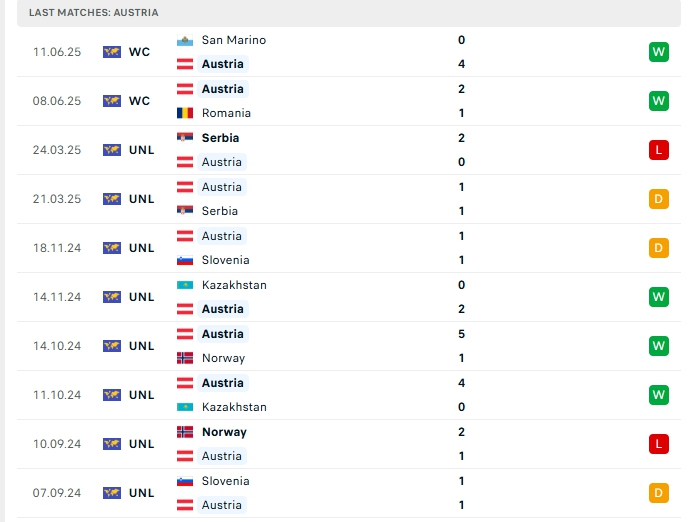Open the Austria 5-1 Norway match row

point(349,346)
